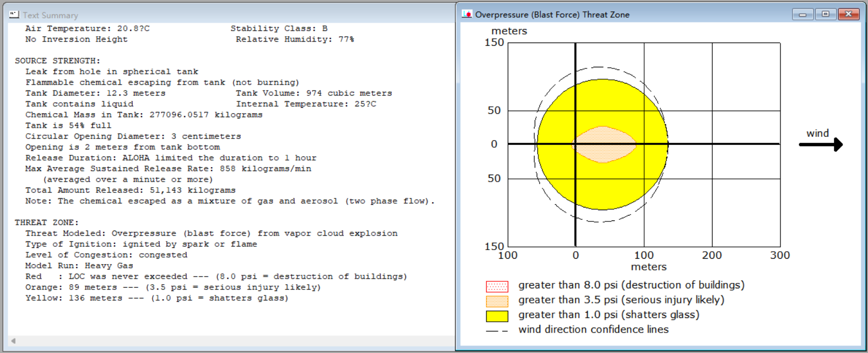
Task: Click the Text Summary scroll-left arrow
Action: pos(13,341)
